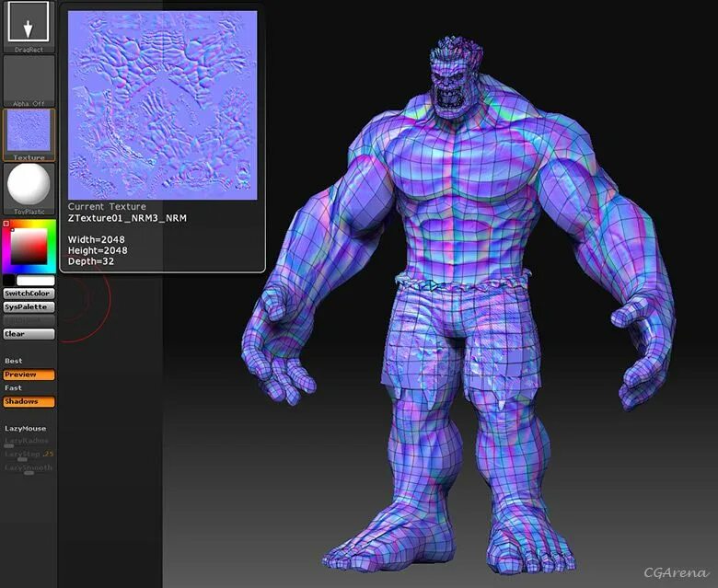Pick a hue in the color picker

(29, 247)
